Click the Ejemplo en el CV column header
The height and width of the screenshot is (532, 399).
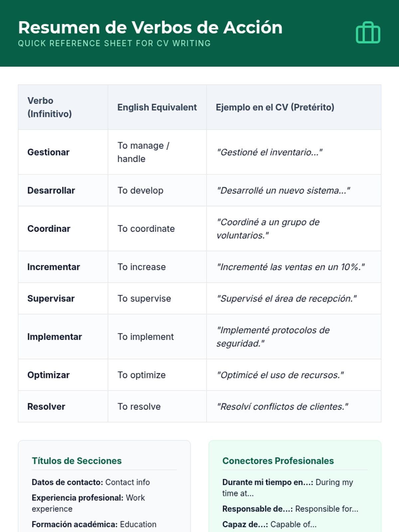(275, 107)
